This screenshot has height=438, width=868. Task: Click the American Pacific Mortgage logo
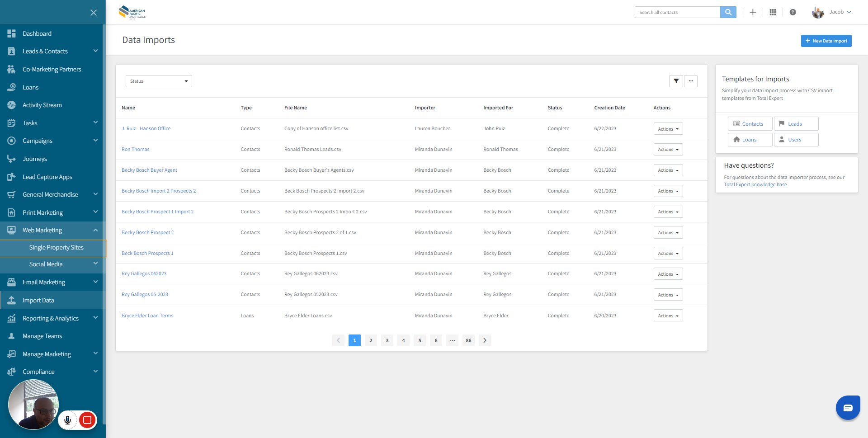(132, 12)
